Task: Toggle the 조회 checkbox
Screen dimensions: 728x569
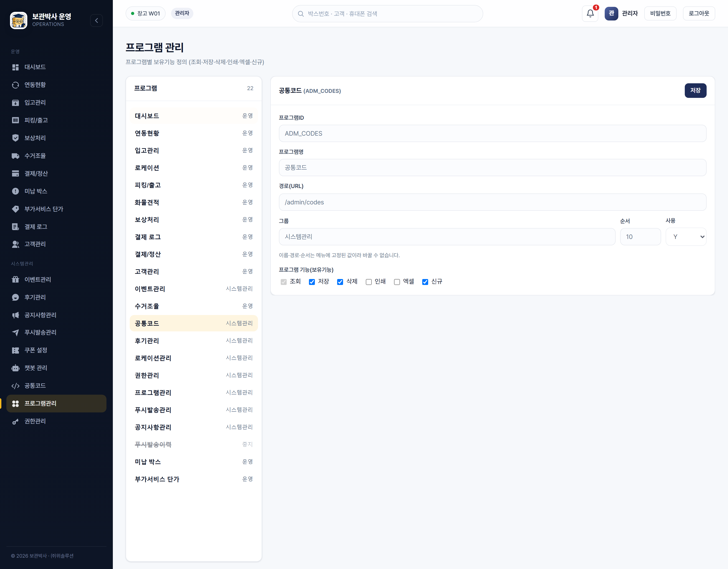Action: [284, 282]
